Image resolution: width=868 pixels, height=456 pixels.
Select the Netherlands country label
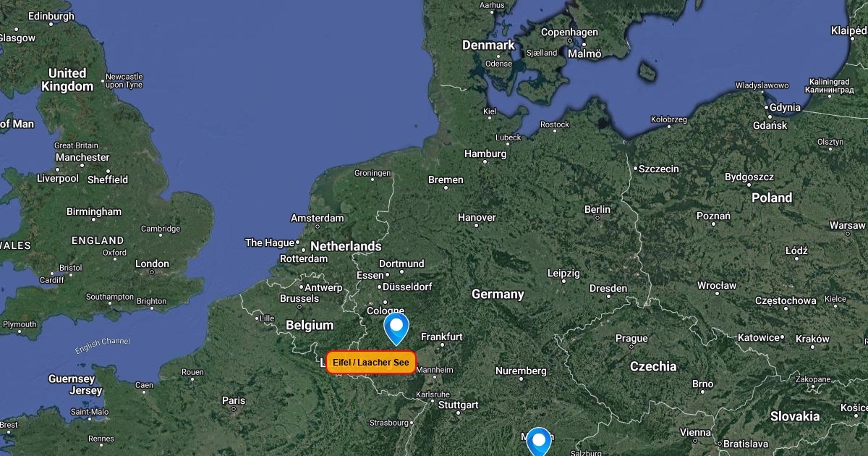(346, 246)
